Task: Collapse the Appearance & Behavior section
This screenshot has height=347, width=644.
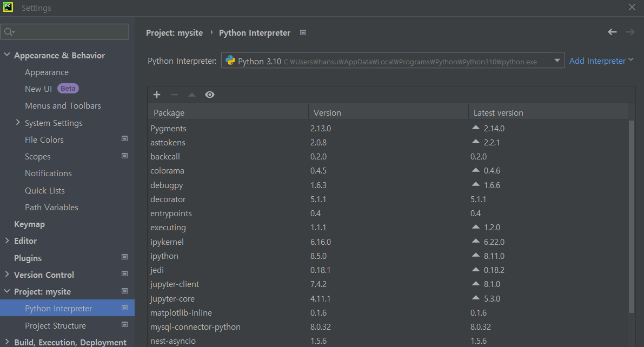Action: tap(7, 54)
